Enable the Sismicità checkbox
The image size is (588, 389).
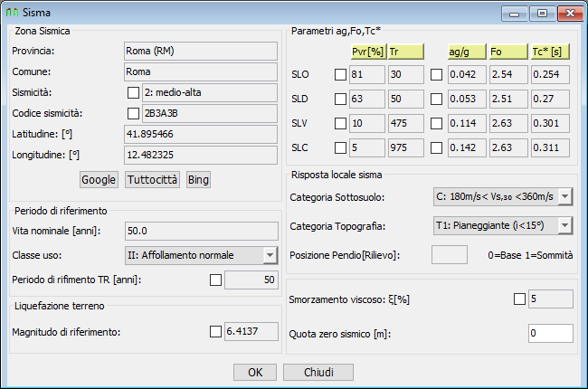133,92
